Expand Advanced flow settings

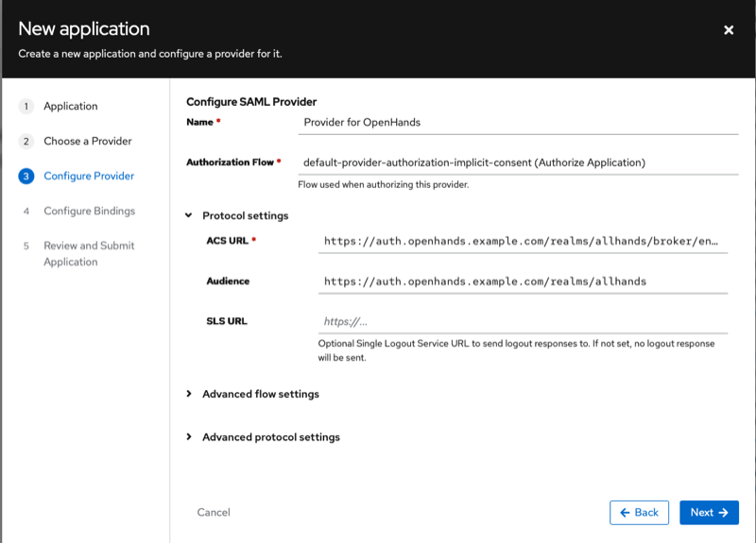pyautogui.click(x=188, y=394)
